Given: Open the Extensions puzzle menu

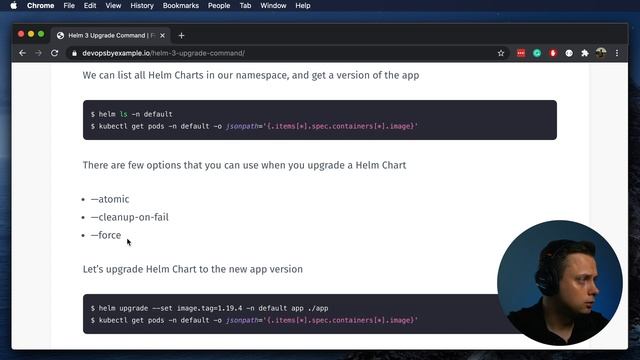Looking at the screenshot, I should (585, 53).
